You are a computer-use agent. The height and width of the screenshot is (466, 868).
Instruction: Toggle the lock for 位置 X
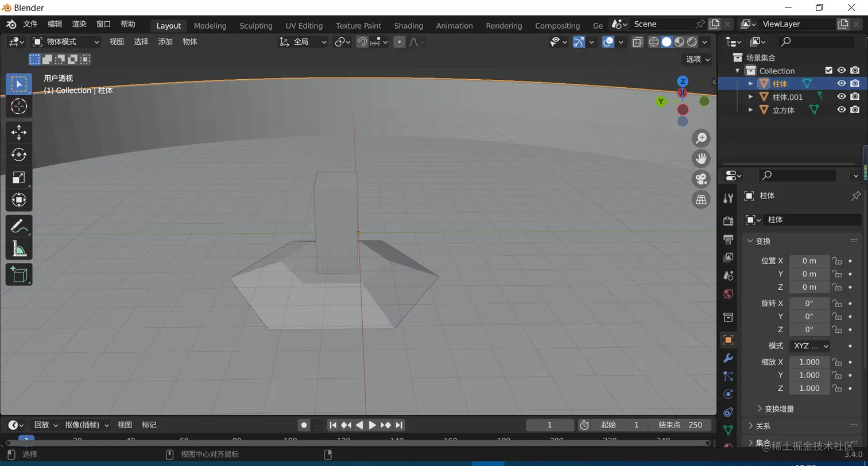tap(837, 261)
